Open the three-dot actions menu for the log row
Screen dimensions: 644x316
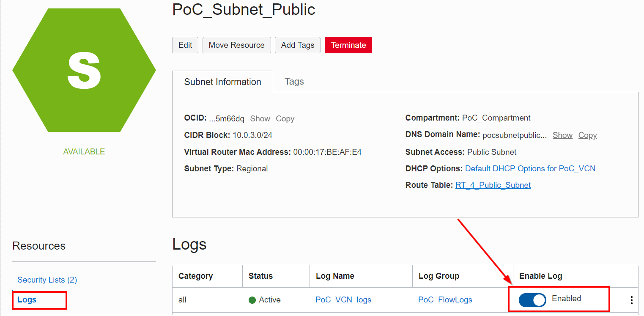coord(632,299)
